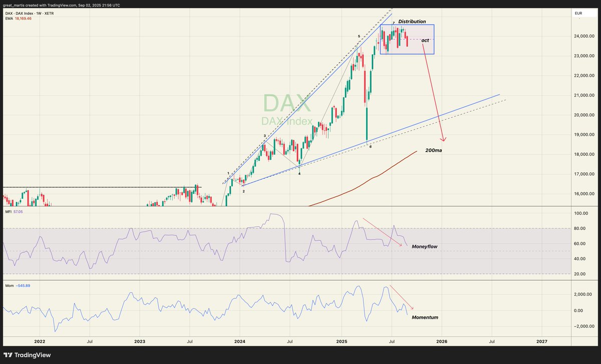This screenshot has width=601, height=364.
Task: Click the 16,000.00 price scale label
Action: 583,194
